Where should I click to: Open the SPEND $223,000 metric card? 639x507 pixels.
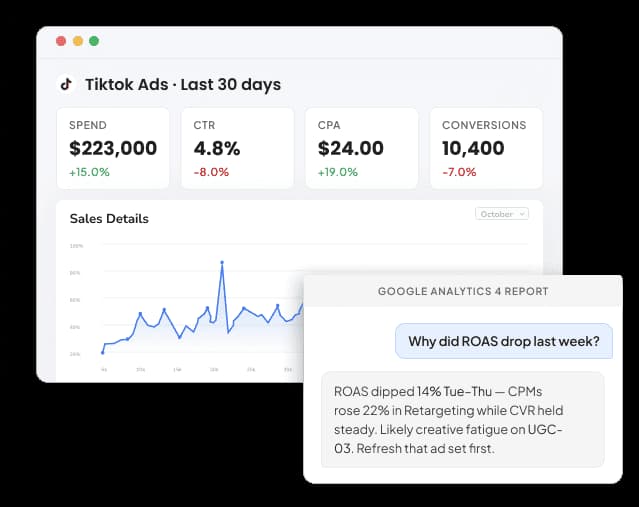tap(113, 148)
